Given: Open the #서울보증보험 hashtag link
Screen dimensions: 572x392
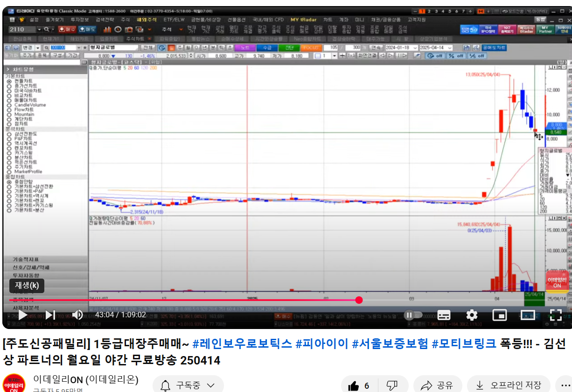Looking at the screenshot, I should [390, 344].
